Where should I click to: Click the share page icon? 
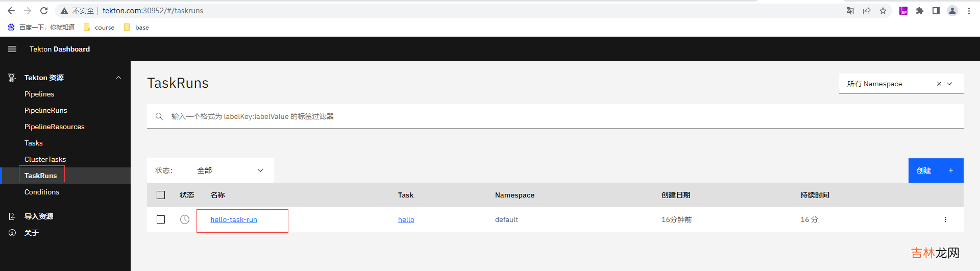[x=867, y=11]
